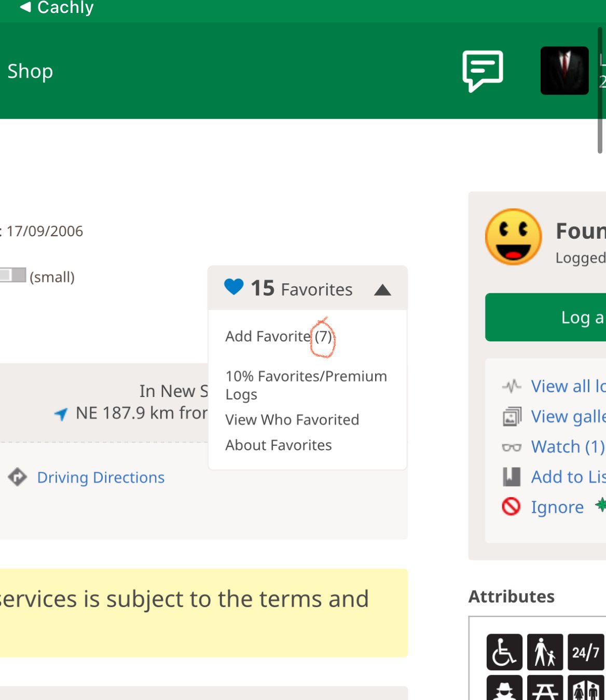This screenshot has width=606, height=700.
Task: Open View all logs link
Action: click(x=568, y=387)
